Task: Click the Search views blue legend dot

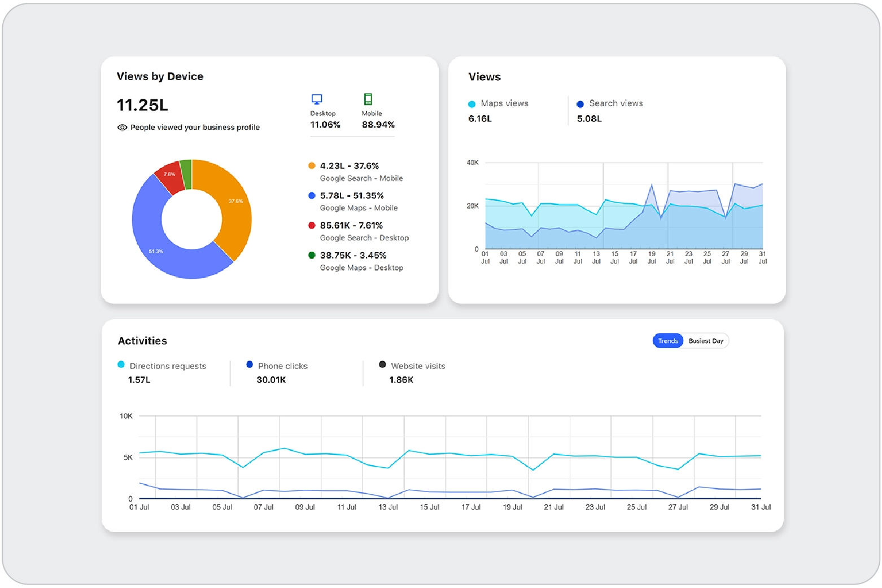Action: 580,104
